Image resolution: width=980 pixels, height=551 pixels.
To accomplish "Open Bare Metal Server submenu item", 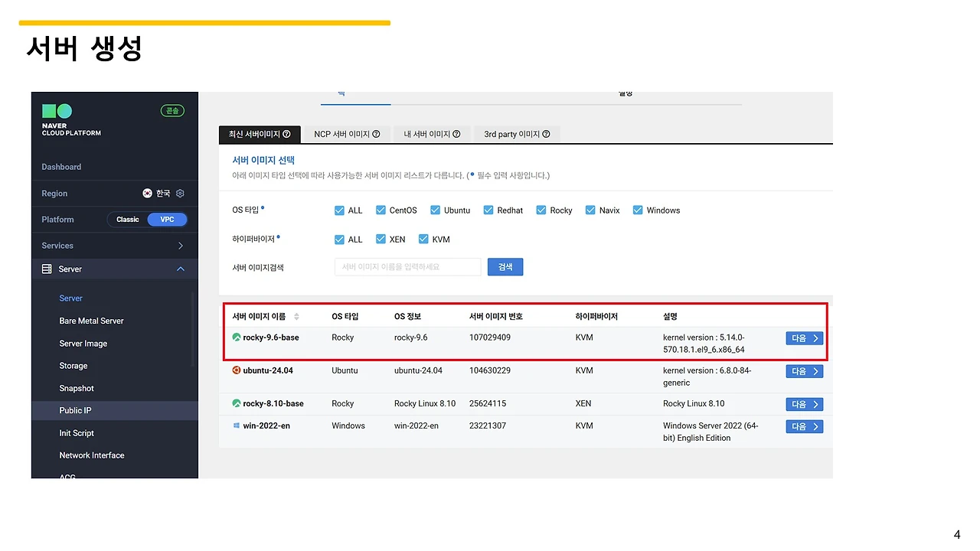I will click(91, 321).
